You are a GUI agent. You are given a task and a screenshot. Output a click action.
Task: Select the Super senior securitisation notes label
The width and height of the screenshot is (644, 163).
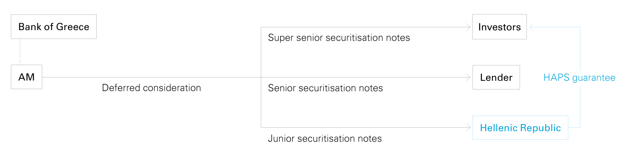click(x=339, y=38)
